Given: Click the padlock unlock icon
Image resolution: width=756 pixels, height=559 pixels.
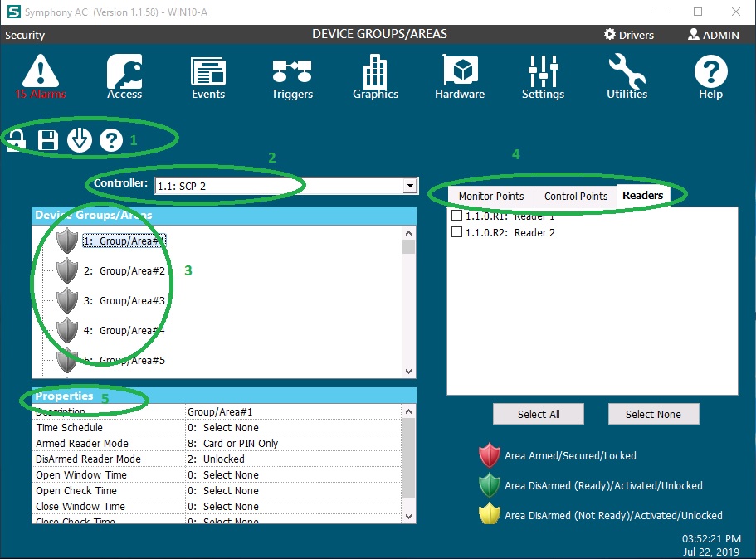Looking at the screenshot, I should click(x=17, y=141).
